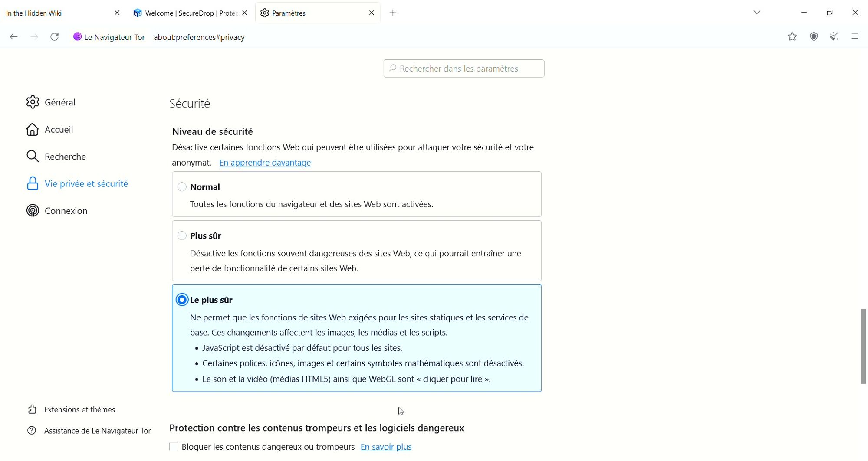Switch to In the Hidden Wiki tab
The height and width of the screenshot is (461, 868).
coord(63,13)
